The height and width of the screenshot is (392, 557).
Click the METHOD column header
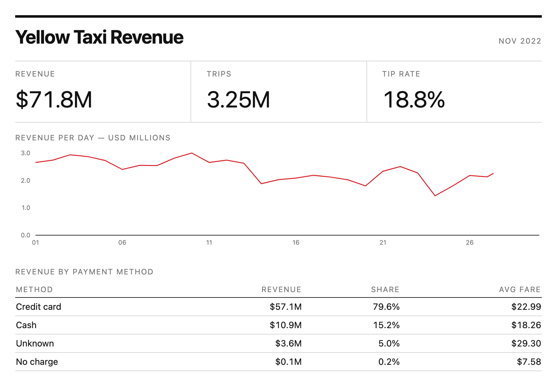pos(34,290)
